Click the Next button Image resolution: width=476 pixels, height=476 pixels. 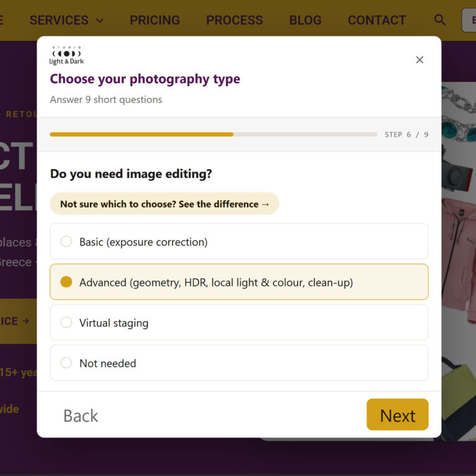coord(397,415)
